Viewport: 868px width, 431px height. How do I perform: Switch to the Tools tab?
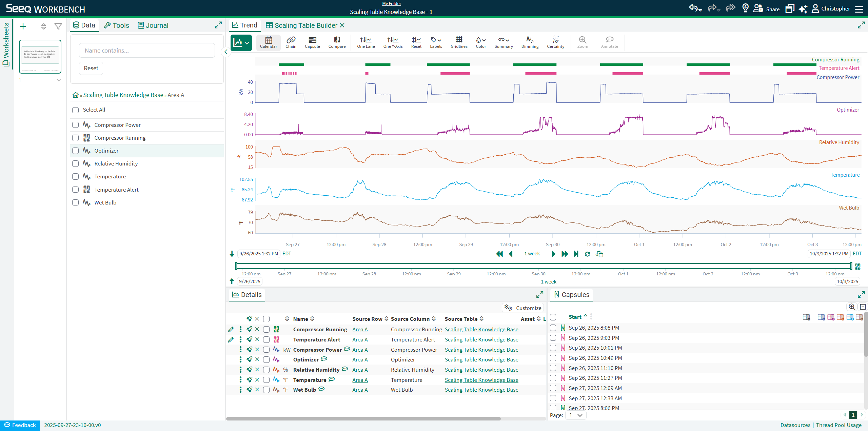click(117, 25)
